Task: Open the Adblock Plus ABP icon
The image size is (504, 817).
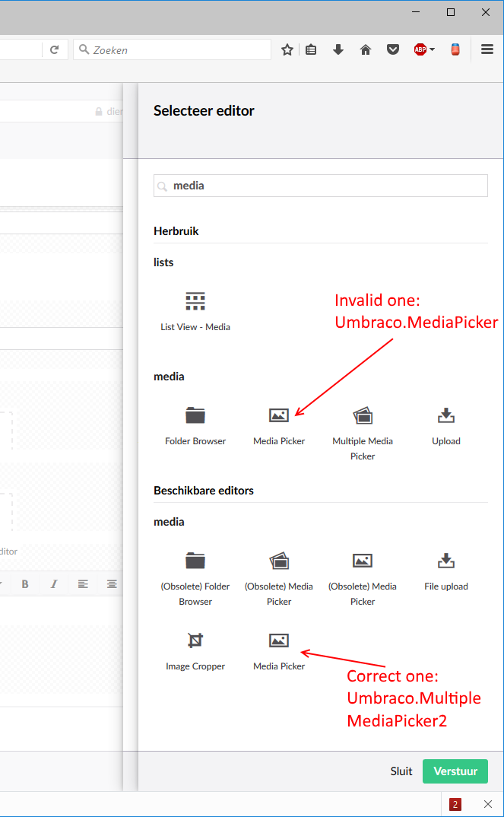Action: coord(420,49)
